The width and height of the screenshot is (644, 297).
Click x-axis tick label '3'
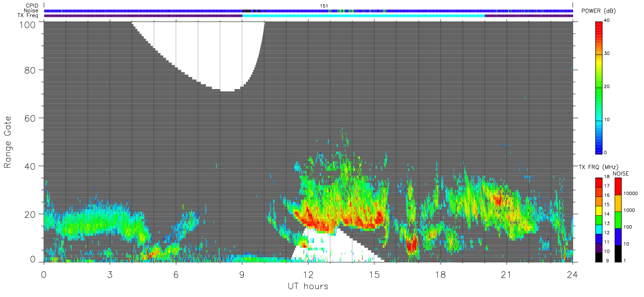tap(110, 274)
